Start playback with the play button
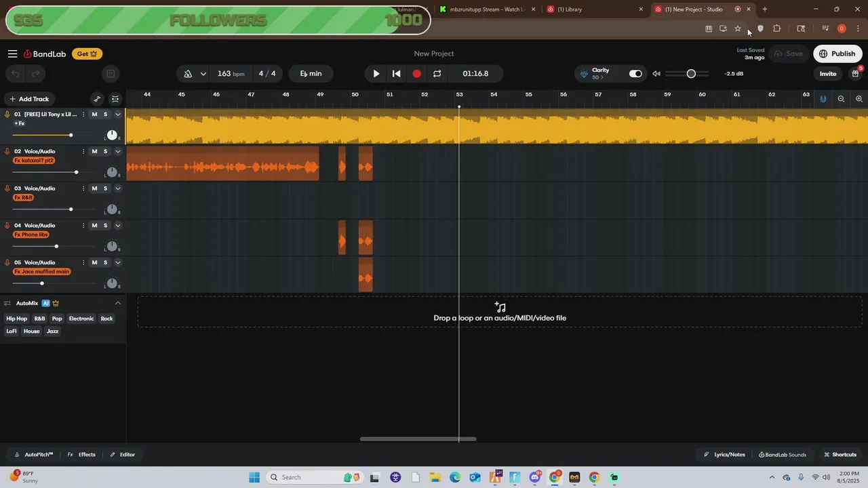This screenshot has height=488, width=868. [x=376, y=74]
